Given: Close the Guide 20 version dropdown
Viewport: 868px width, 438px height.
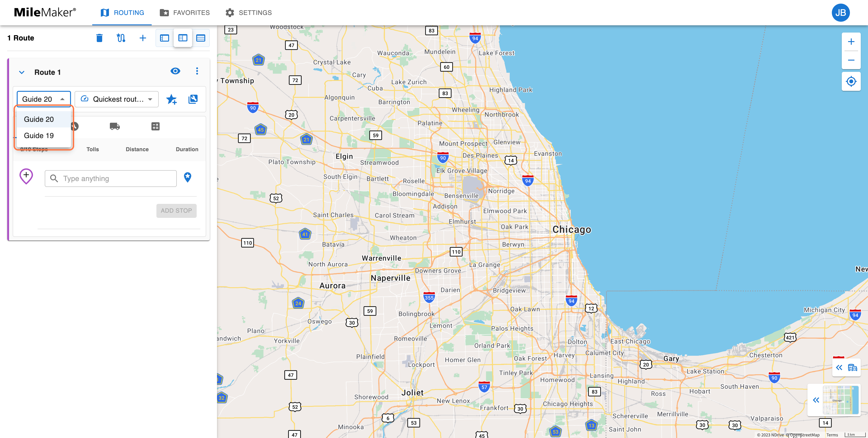Looking at the screenshot, I should (x=44, y=99).
